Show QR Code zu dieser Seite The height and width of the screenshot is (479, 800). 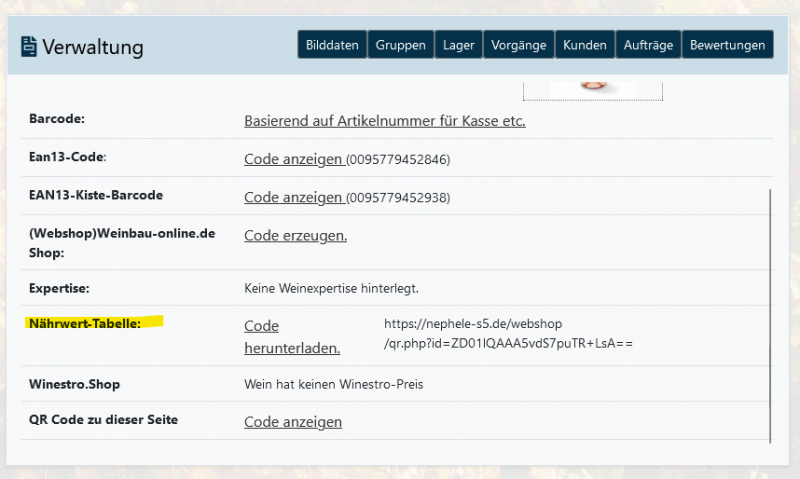pos(292,422)
